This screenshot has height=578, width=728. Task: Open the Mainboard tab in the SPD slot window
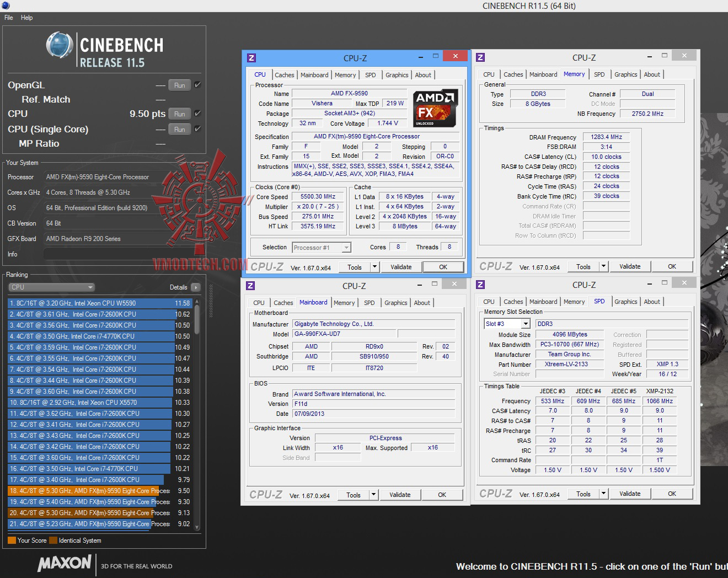click(x=543, y=302)
